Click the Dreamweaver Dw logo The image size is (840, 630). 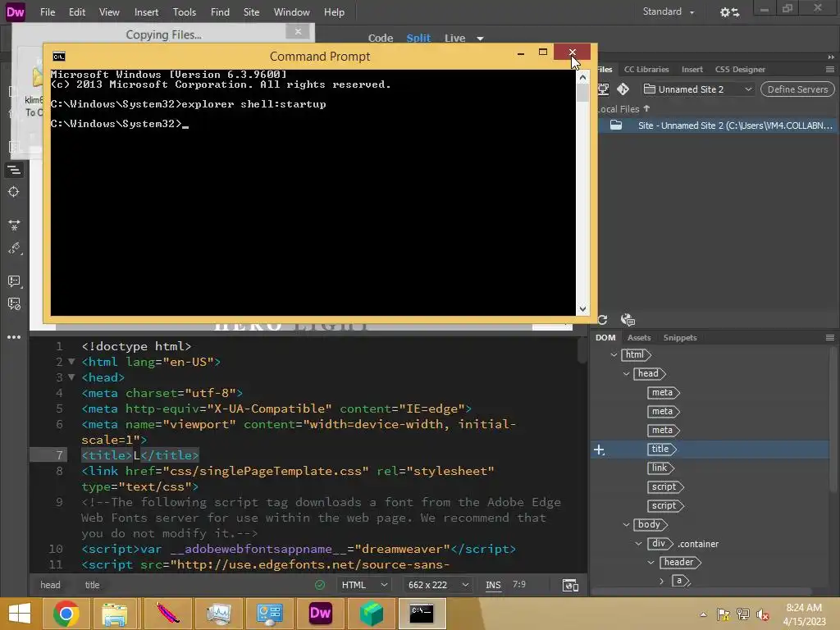(15, 11)
